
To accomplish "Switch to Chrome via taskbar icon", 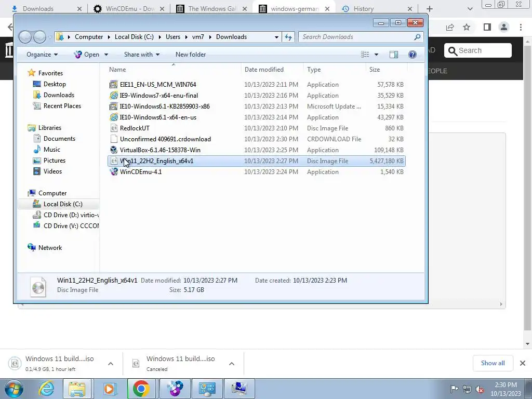I will click(x=141, y=389).
